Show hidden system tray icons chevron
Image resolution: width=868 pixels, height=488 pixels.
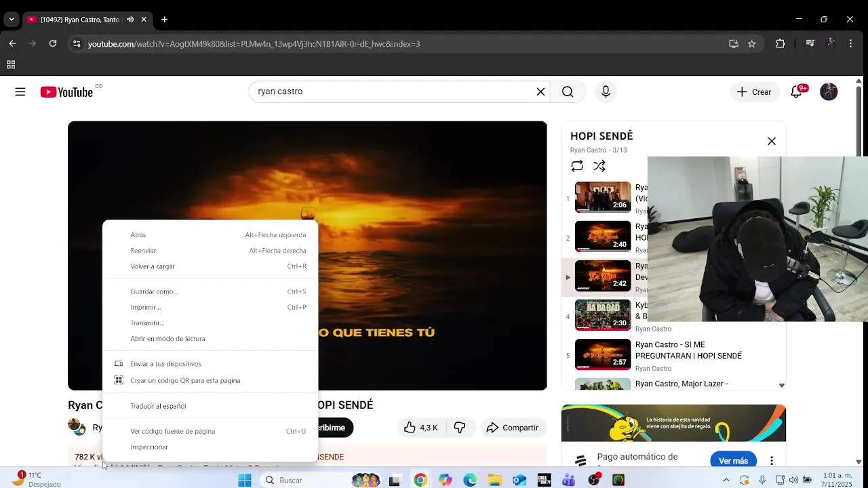coord(726,480)
